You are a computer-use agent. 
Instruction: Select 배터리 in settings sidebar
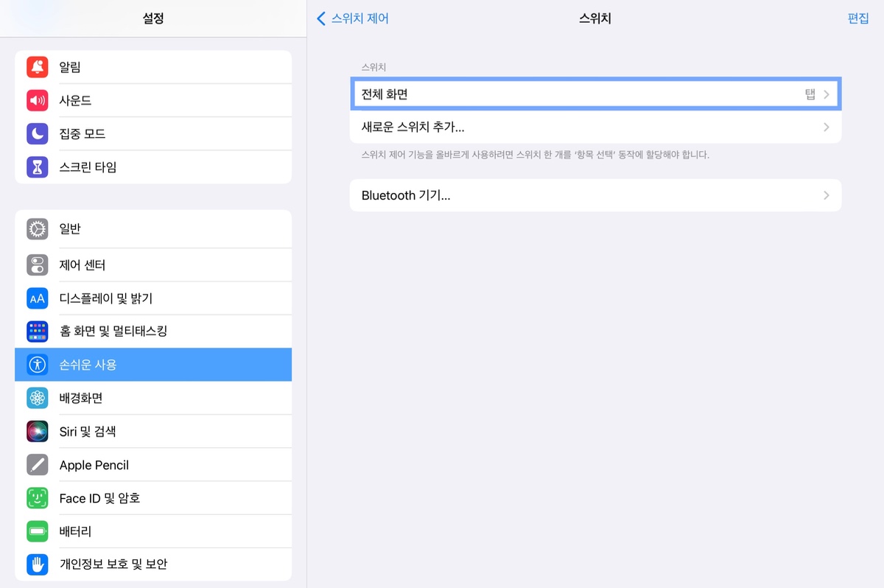pyautogui.click(x=76, y=531)
